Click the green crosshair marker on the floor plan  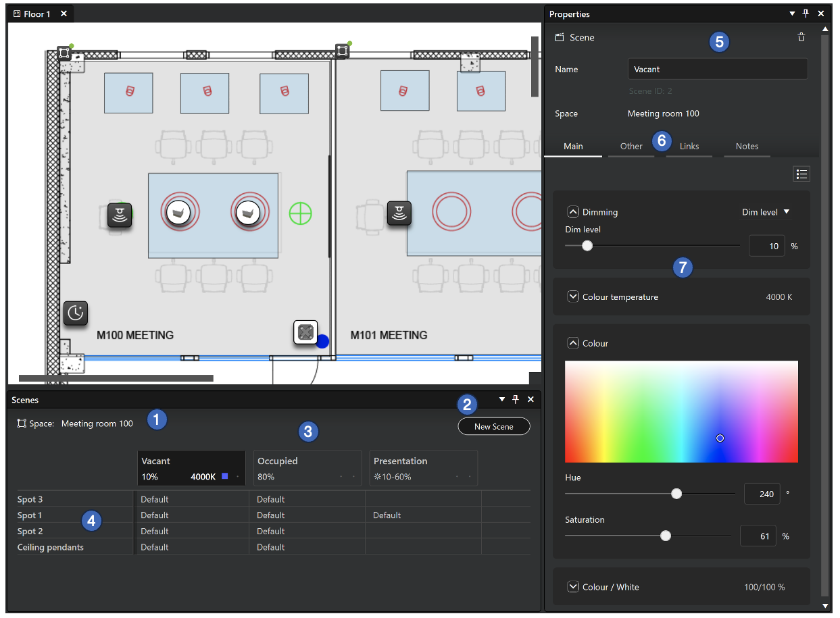[x=300, y=213]
